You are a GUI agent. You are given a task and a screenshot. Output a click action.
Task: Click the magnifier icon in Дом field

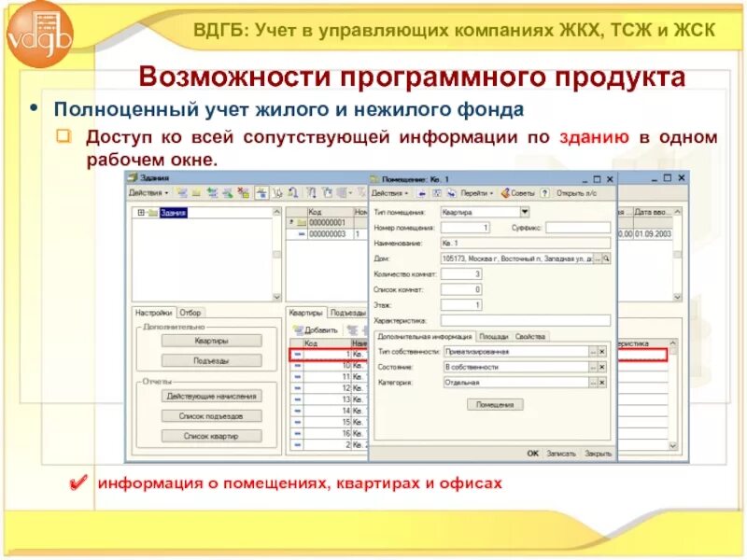[606, 259]
